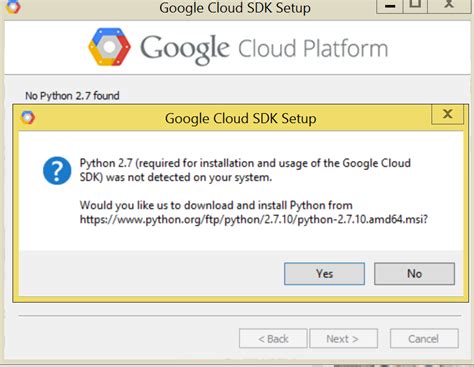Click the main window title 'Google Cloud SDK Setup'
This screenshot has width=474, height=367.
(235, 8)
